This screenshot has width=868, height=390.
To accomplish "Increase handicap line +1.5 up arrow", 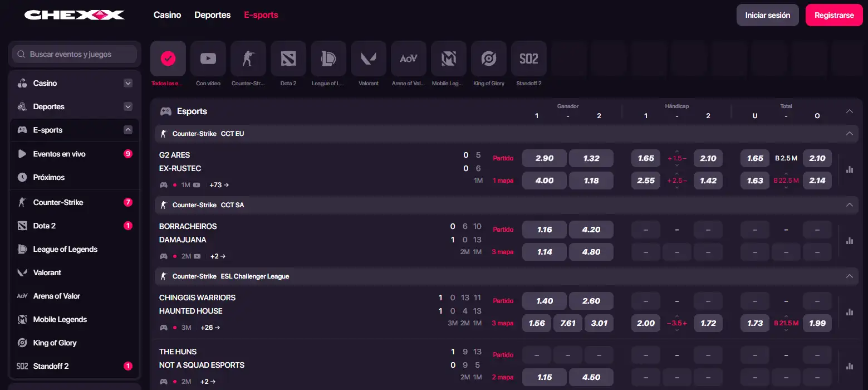I will tap(677, 152).
